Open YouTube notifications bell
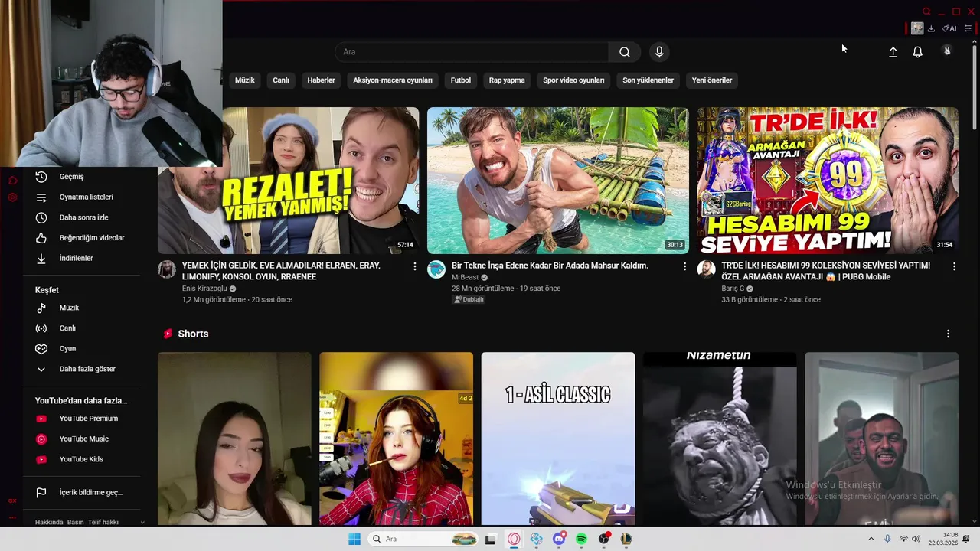 click(917, 52)
